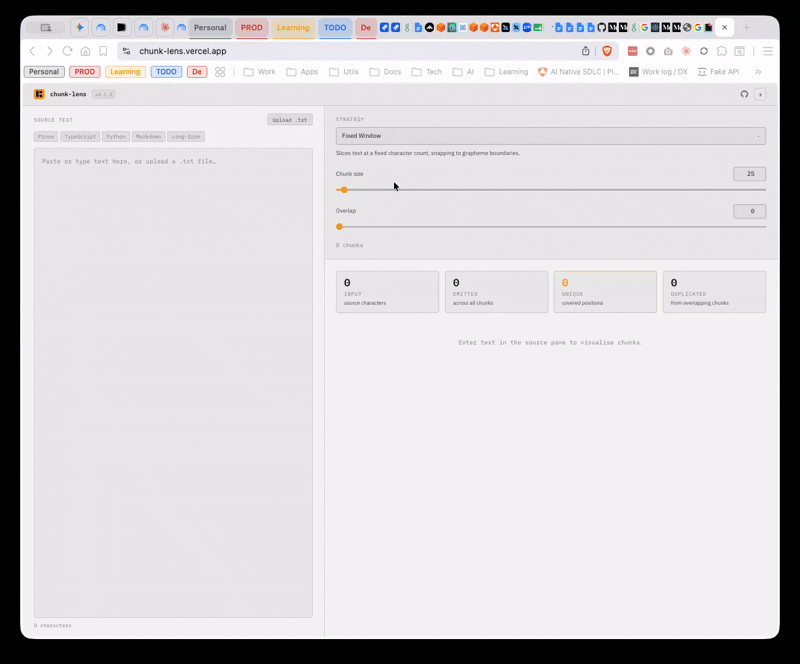Image resolution: width=800 pixels, height=664 pixels.
Task: Click the address bar URL chunk-lens.vercel.app
Action: (183, 51)
